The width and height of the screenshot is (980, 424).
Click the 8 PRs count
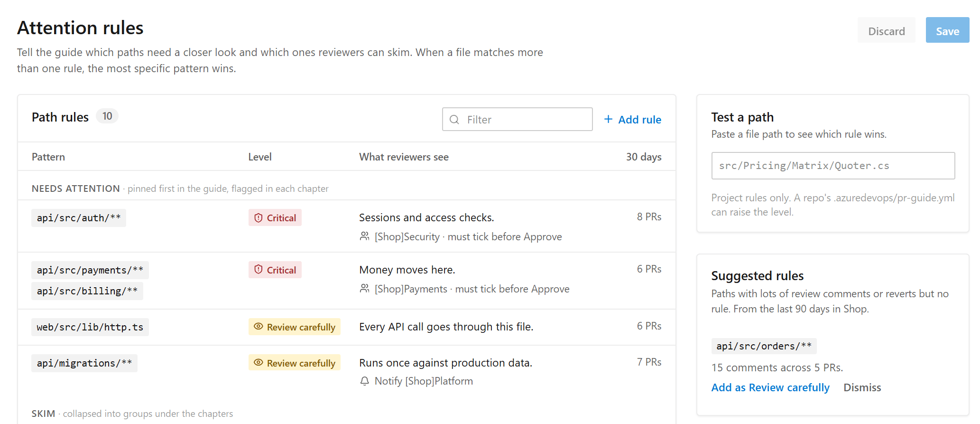click(649, 217)
